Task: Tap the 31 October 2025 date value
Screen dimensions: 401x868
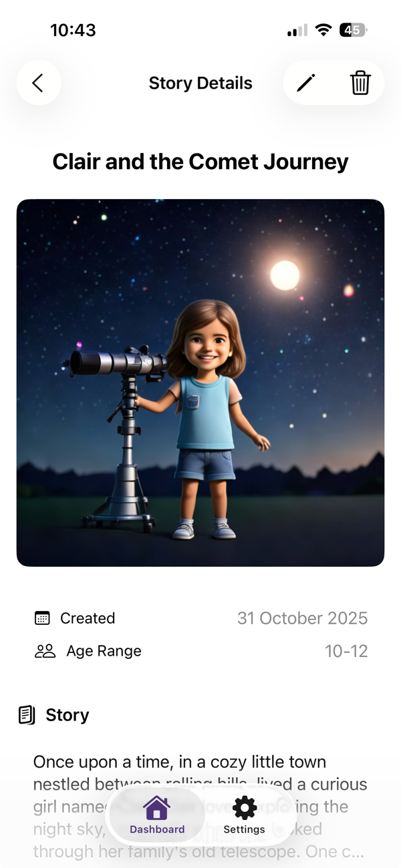Action: [302, 618]
